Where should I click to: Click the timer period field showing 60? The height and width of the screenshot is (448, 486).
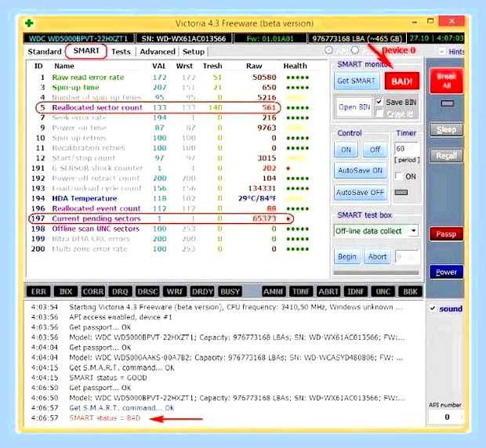[406, 149]
